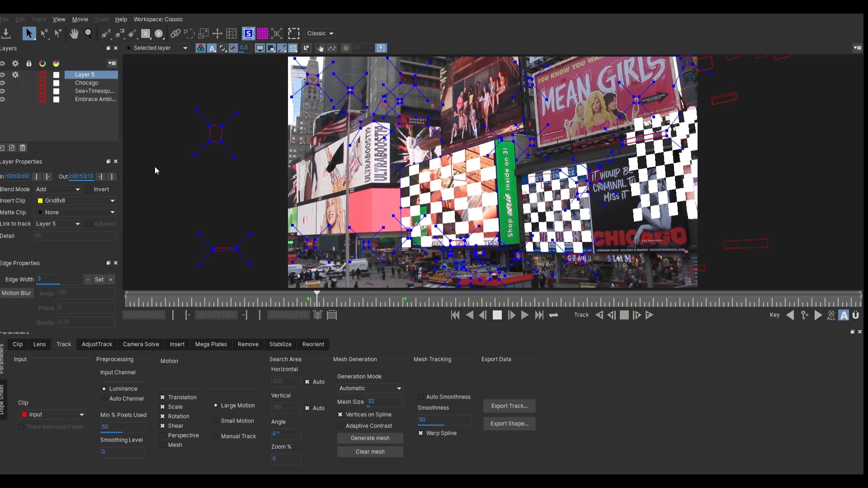
Task: Open the Insert Clip Grid8x8 dropdown
Action: [76, 201]
